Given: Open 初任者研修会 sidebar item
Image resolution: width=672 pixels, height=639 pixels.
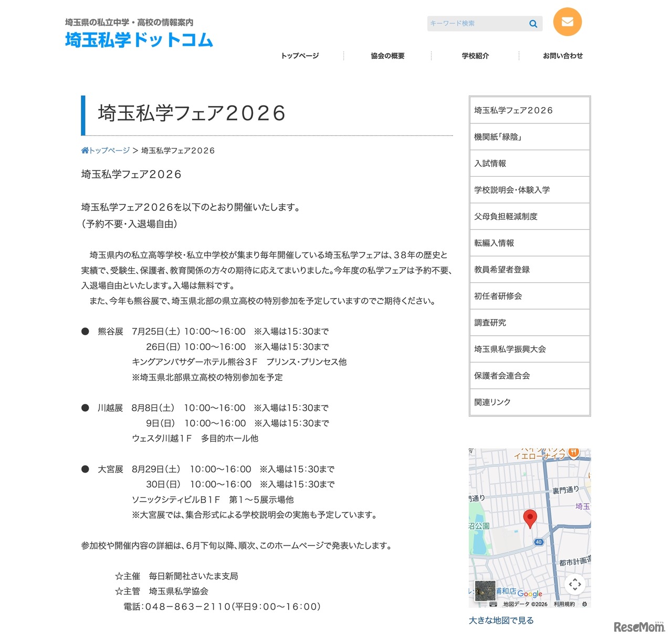Looking at the screenshot, I should click(x=530, y=296).
